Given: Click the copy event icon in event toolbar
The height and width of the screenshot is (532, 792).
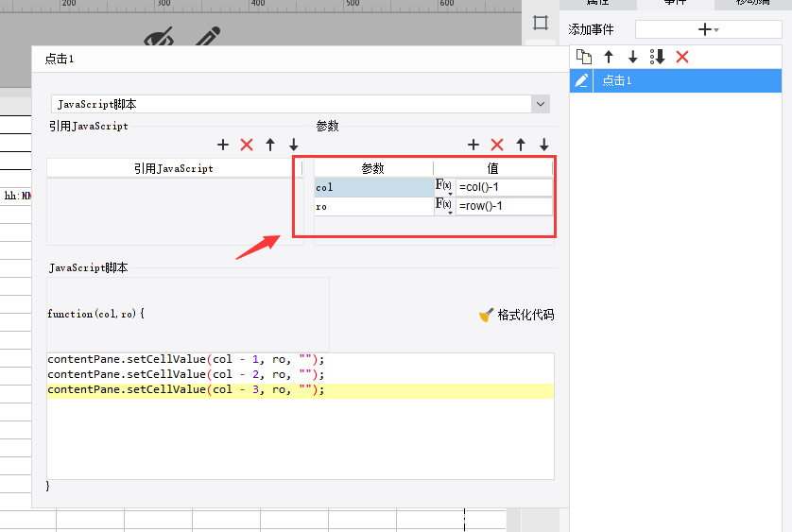Looking at the screenshot, I should (x=584, y=57).
